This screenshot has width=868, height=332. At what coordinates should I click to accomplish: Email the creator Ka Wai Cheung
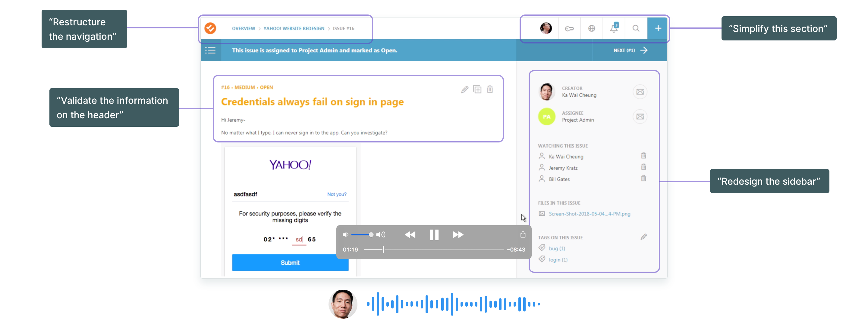point(640,92)
